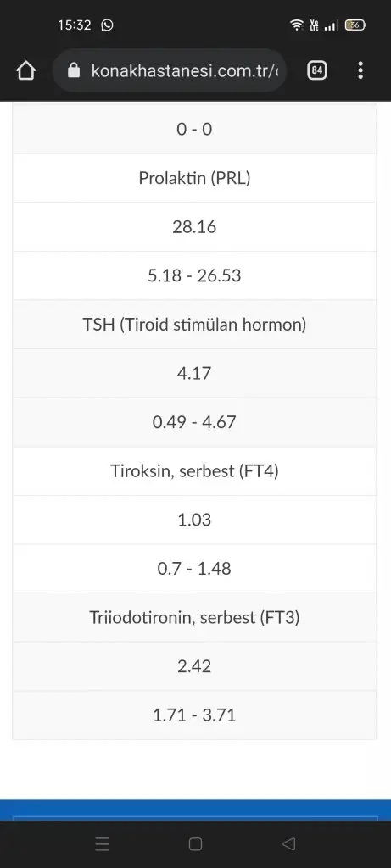
Task: Select the FT3 reference range 1.71 - 3.71
Action: pos(194,715)
